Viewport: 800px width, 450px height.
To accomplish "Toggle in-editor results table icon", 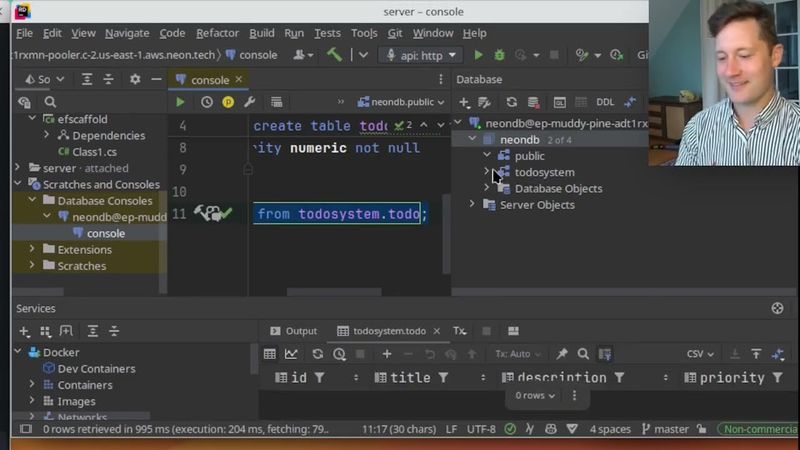I will tap(277, 102).
